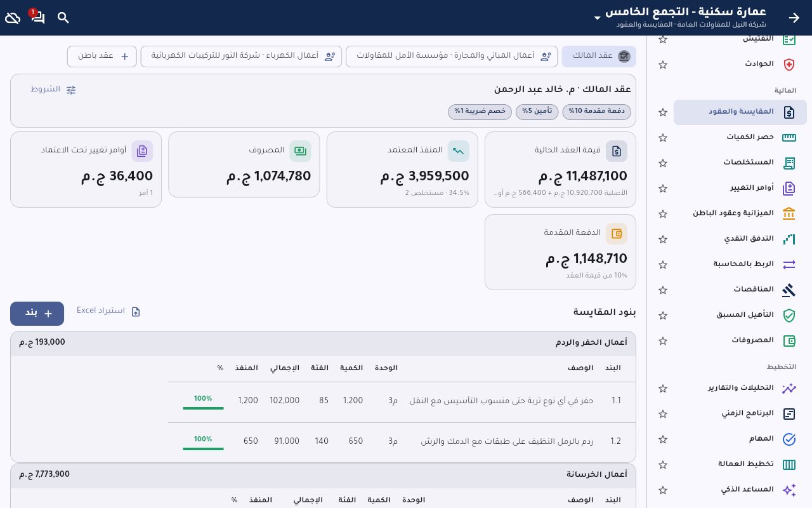Click استيراد Excel import link

pos(108,311)
